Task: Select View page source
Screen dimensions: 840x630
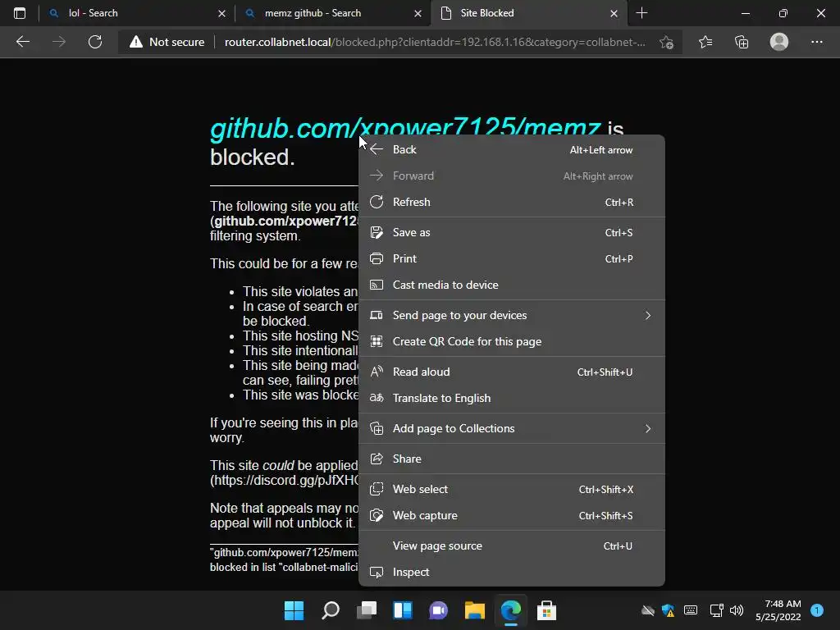Action: pyautogui.click(x=512, y=546)
